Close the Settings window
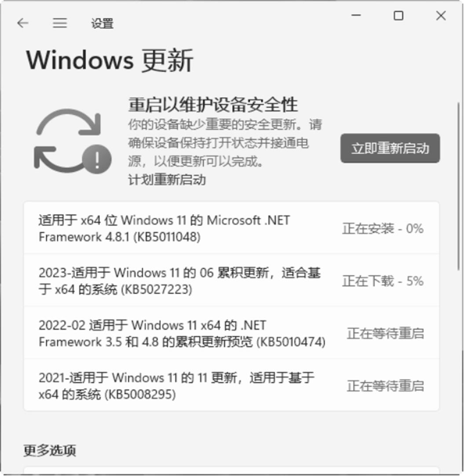Image resolution: width=464 pixels, height=476 pixels. pyautogui.click(x=441, y=15)
